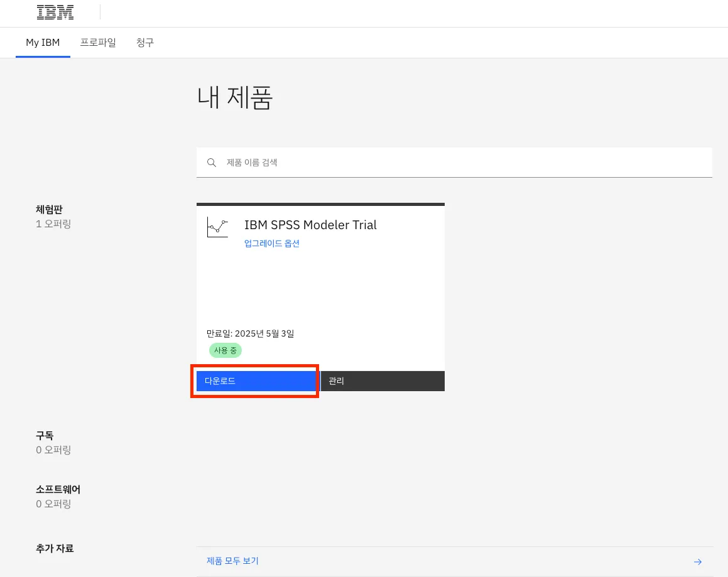This screenshot has height=577, width=728.
Task: Open the 업그레이드 옵션 link
Action: [x=271, y=243]
